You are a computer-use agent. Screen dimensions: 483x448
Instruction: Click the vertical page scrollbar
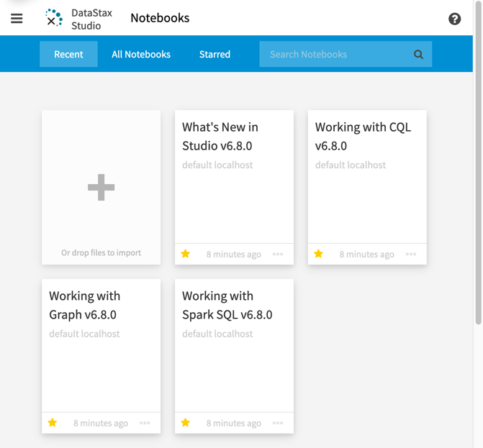(x=478, y=165)
